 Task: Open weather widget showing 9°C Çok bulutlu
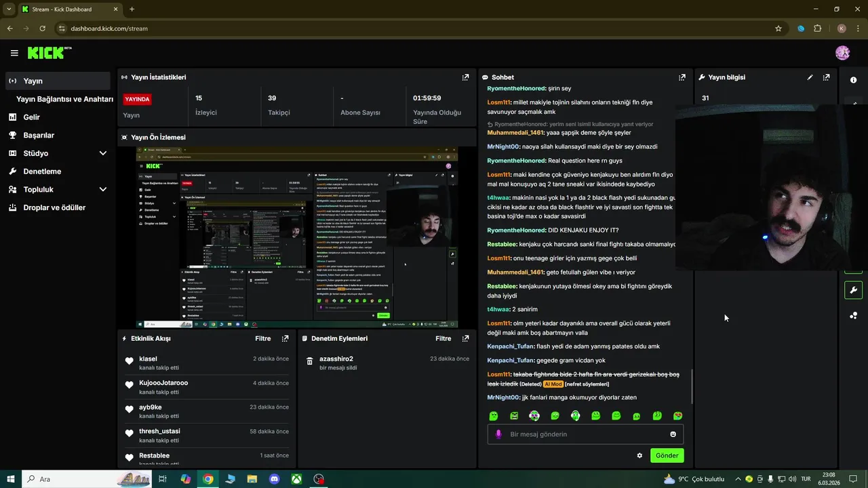(x=694, y=479)
